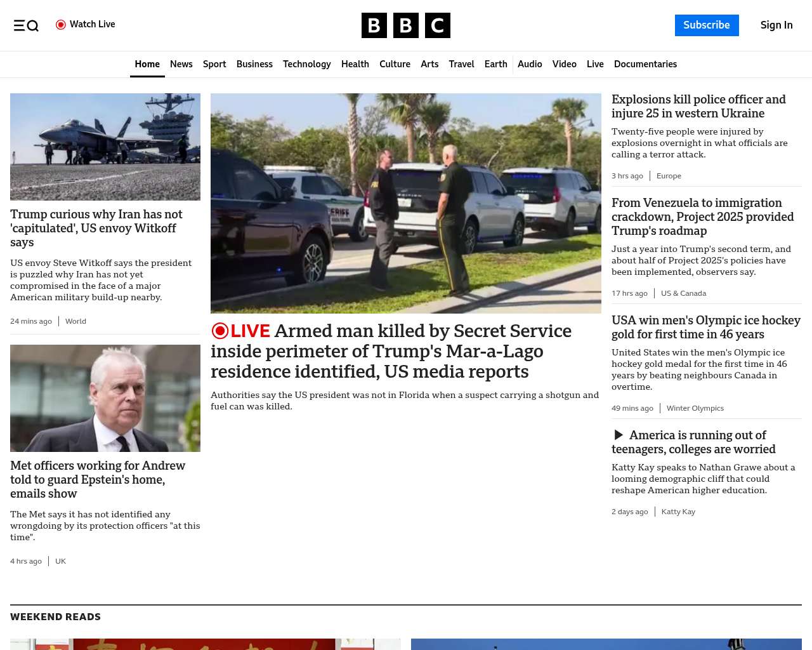Switch to the News tab

(181, 64)
